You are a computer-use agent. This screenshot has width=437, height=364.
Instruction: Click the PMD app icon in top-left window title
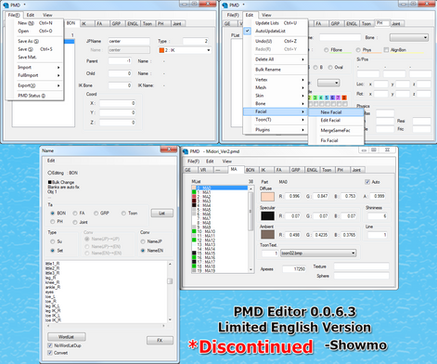coord(5,5)
